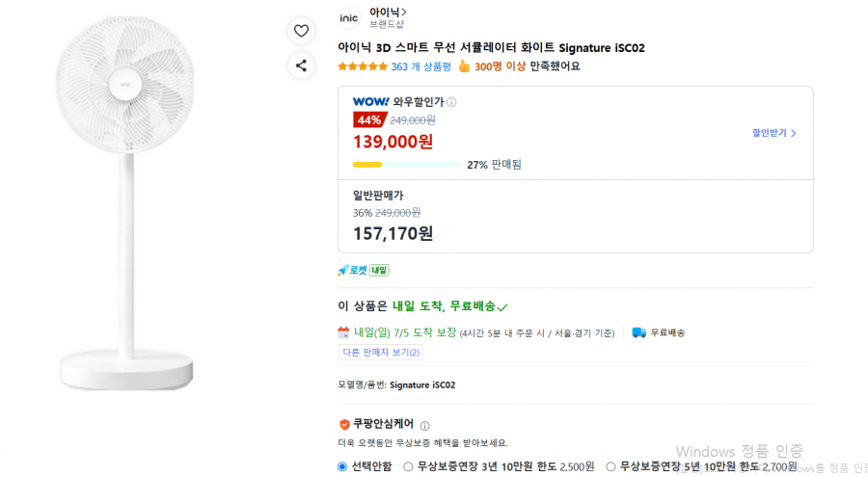Add product to wishlist with heart icon
This screenshot has width=868, height=477.
coord(301,31)
